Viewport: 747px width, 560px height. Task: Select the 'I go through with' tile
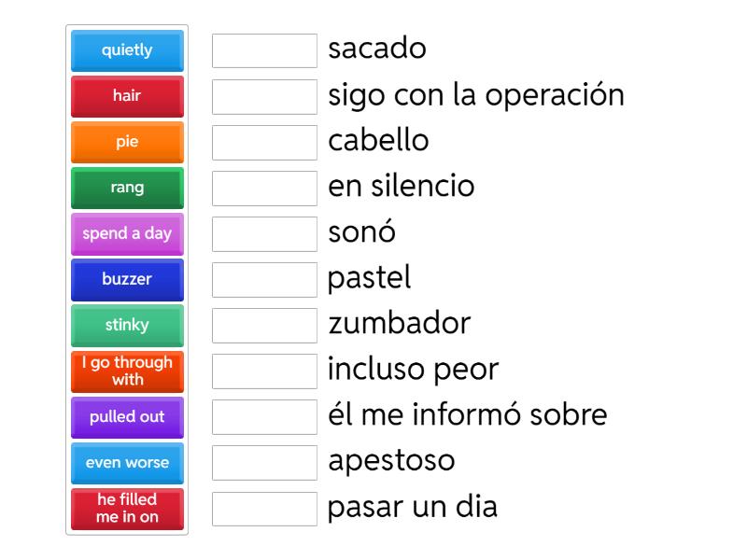point(127,371)
